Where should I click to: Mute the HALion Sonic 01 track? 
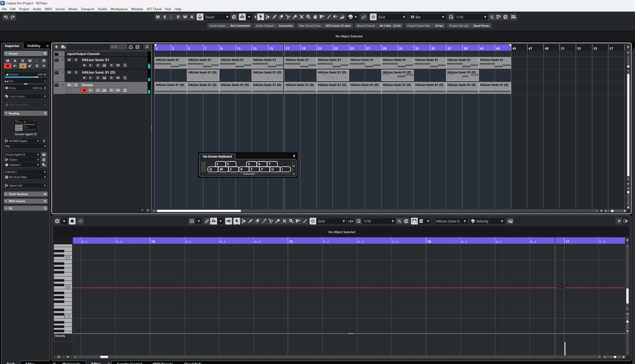(69, 60)
